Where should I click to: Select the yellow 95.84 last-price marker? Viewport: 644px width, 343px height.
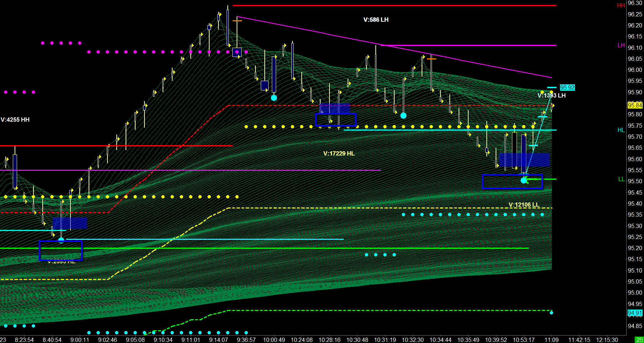click(x=635, y=105)
